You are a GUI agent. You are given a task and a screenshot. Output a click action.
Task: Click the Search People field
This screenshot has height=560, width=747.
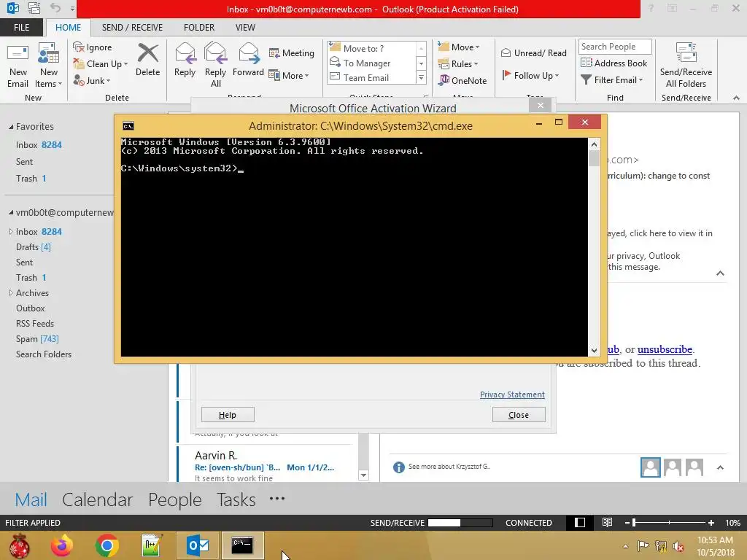tap(615, 47)
